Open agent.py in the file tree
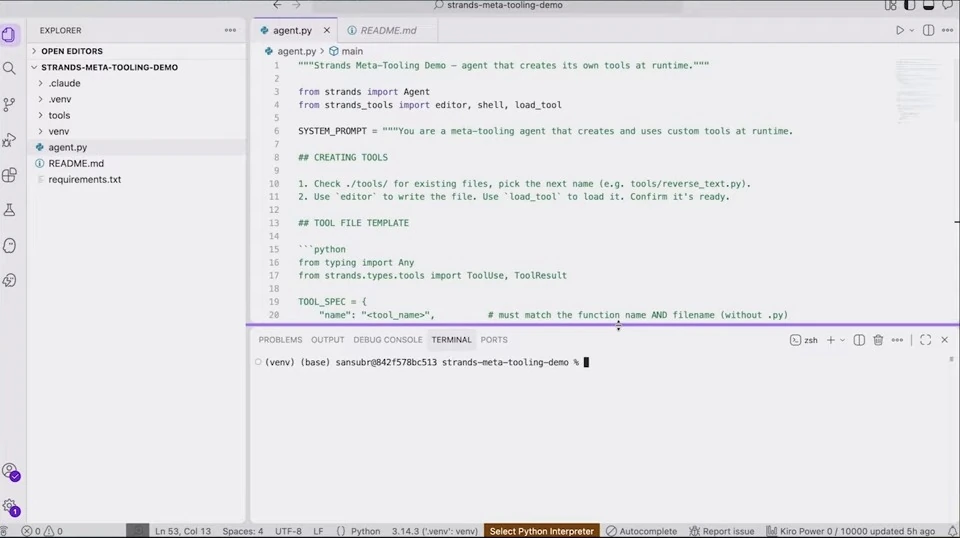 click(x=67, y=148)
